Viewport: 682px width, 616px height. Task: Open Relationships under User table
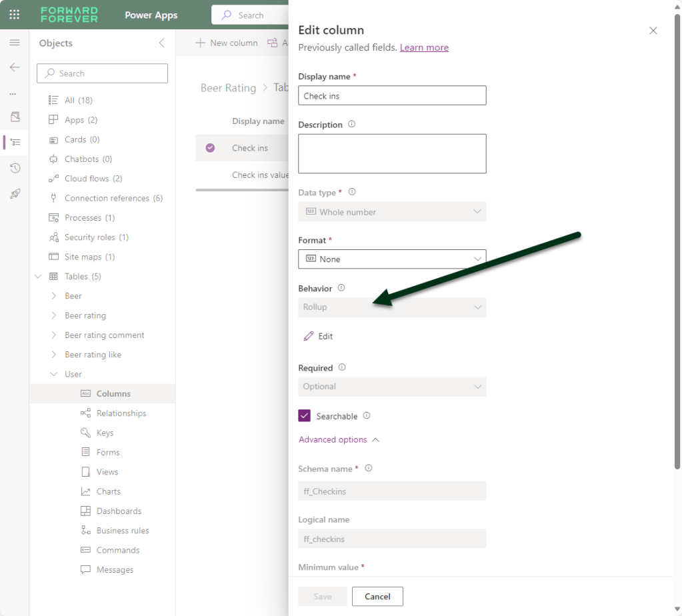click(121, 413)
